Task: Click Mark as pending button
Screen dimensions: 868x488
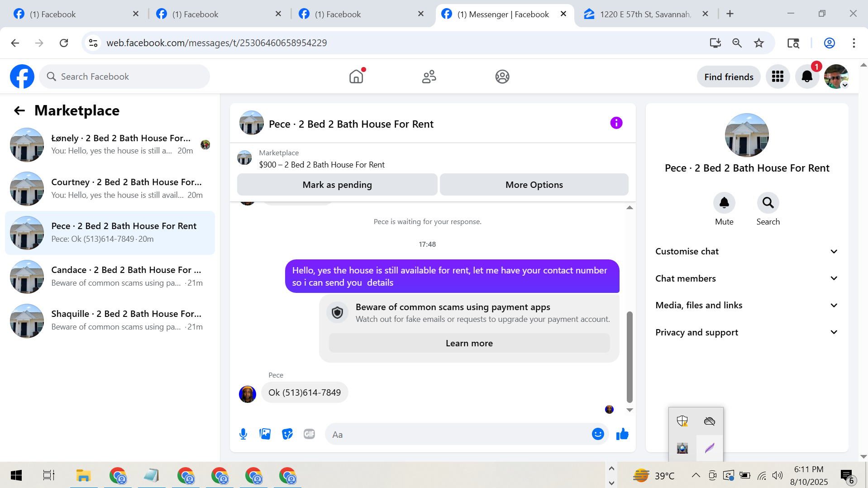Action: click(337, 185)
